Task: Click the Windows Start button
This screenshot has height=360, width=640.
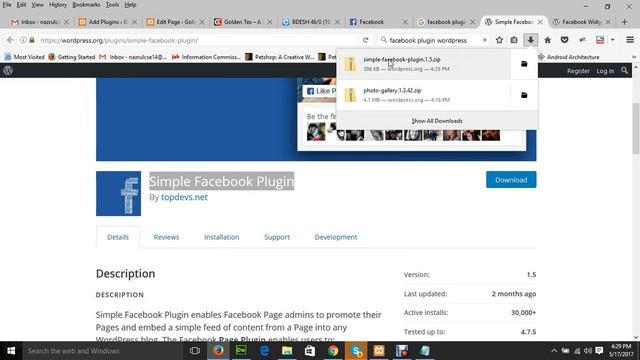Action: coord(11,351)
